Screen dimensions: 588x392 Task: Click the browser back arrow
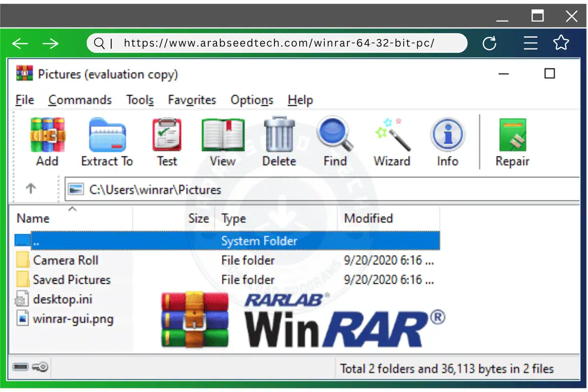tap(20, 43)
